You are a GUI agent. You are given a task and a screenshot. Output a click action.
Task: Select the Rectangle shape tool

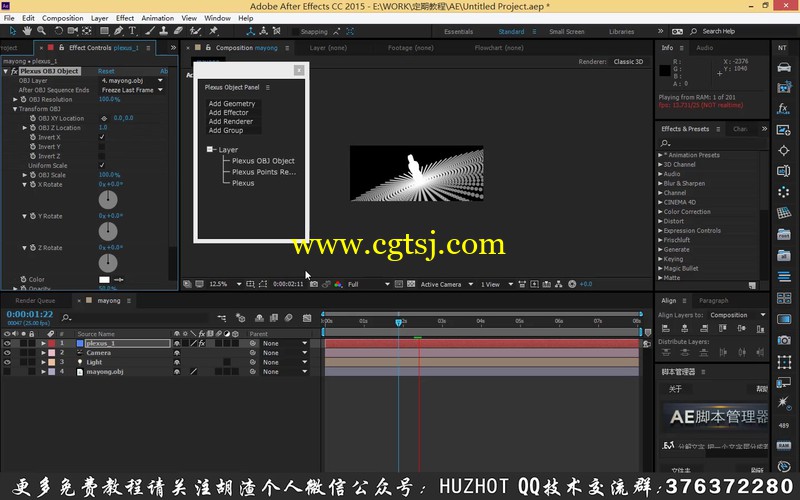[104, 31]
